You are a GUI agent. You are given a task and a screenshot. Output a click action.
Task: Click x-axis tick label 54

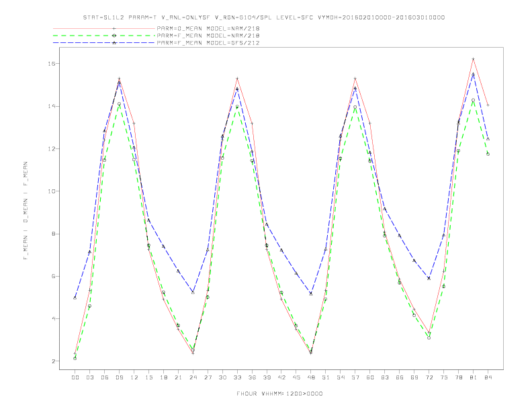[341, 377]
